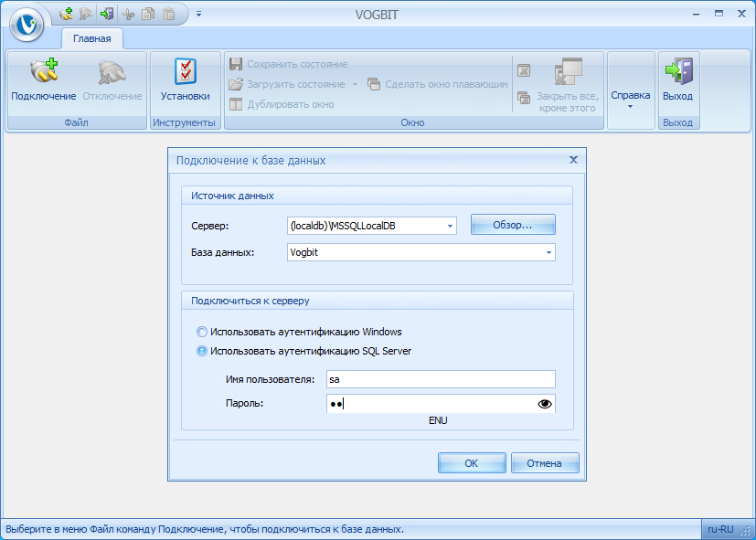Image resolution: width=756 pixels, height=540 pixels.
Task: Show the password with the eye icon
Action: 545,404
